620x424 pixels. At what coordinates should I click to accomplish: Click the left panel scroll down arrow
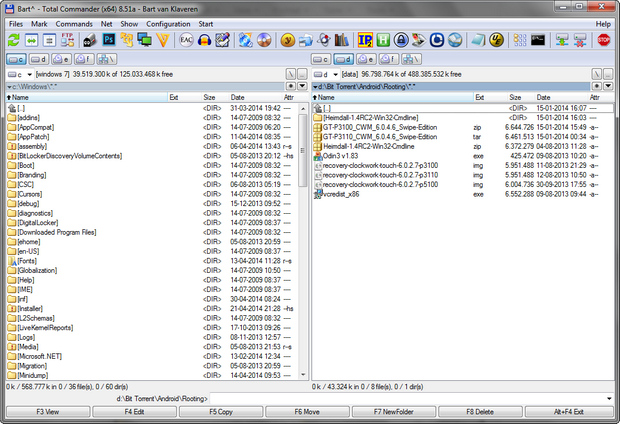click(303, 375)
